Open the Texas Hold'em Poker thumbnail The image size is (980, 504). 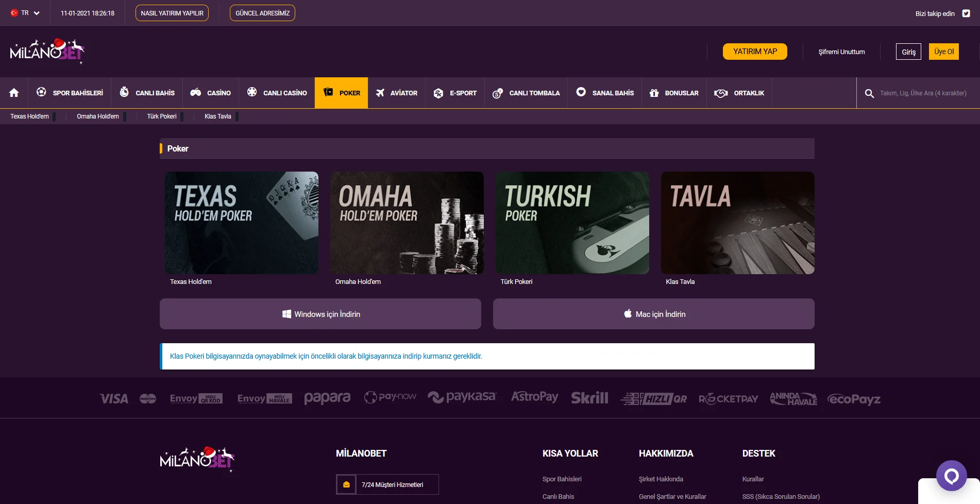point(242,223)
